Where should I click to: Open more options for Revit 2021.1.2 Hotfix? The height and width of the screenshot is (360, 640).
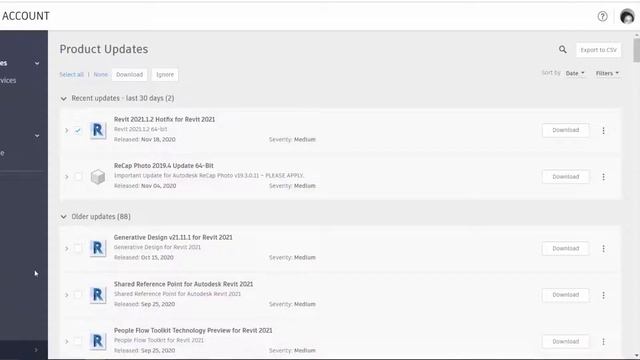[x=603, y=131]
